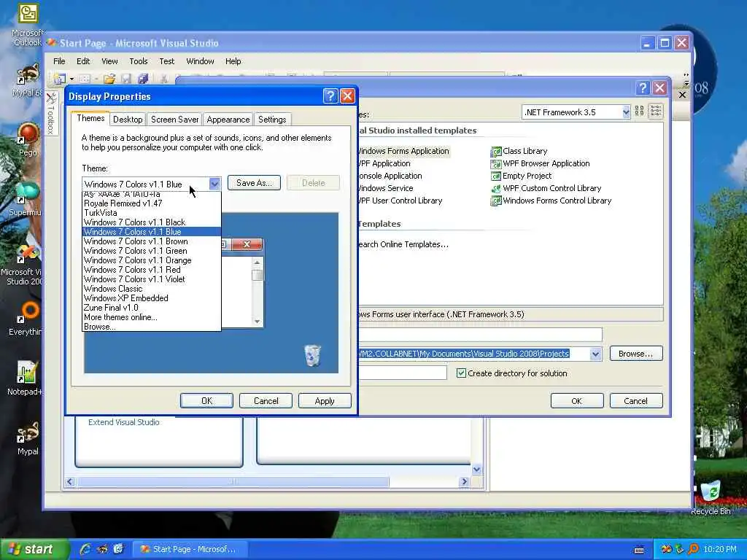Click Cancel in the New Project dialog
The height and width of the screenshot is (560, 747).
pos(636,401)
